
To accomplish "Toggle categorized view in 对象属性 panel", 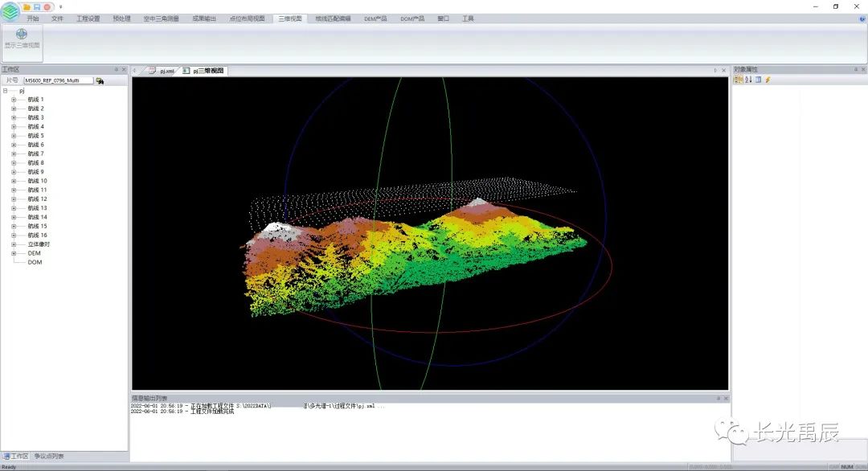I will 738,80.
